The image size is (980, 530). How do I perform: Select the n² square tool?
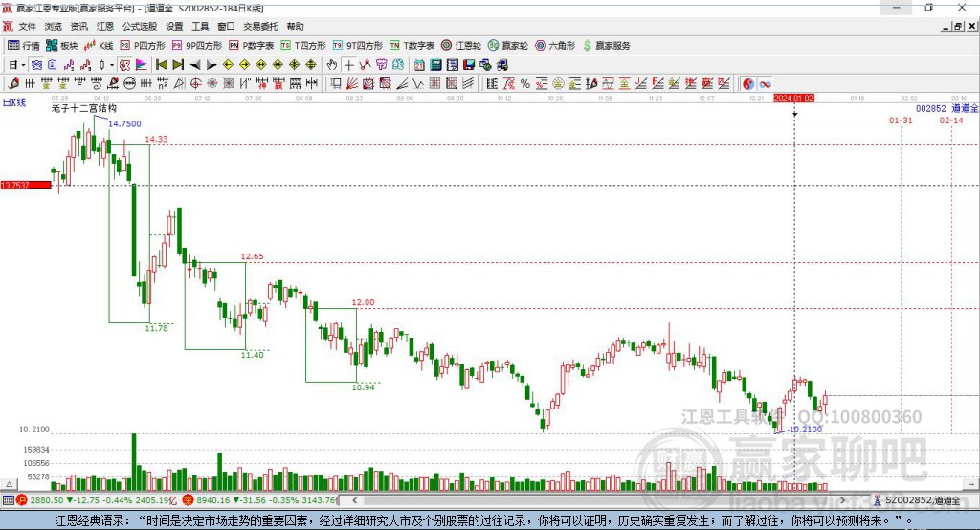163,84
